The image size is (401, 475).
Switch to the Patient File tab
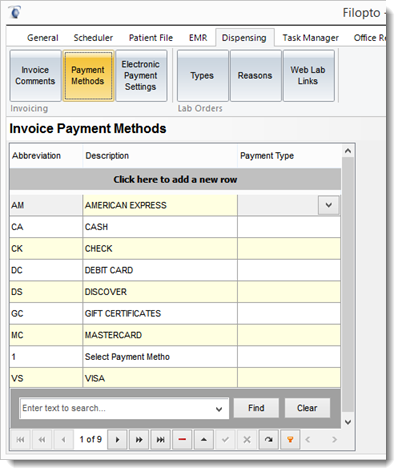tap(151, 38)
